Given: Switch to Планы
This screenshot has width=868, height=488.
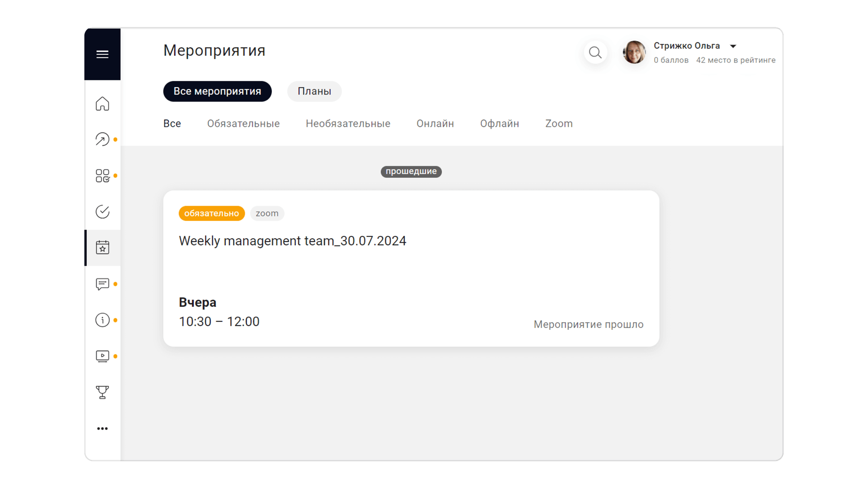Looking at the screenshot, I should 314,91.
